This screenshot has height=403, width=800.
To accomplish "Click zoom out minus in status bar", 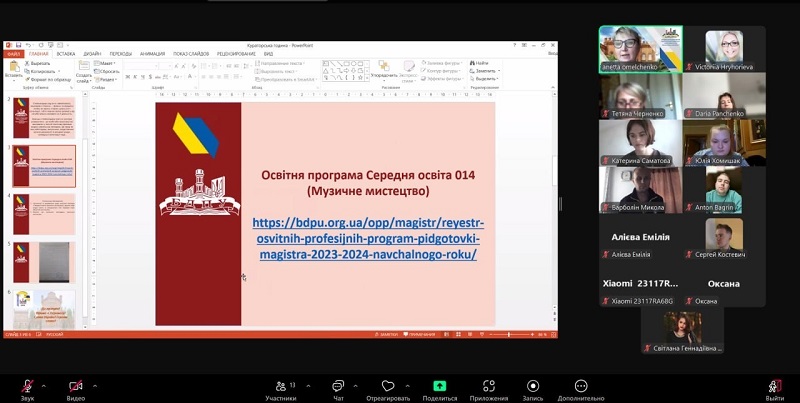I will point(490,335).
